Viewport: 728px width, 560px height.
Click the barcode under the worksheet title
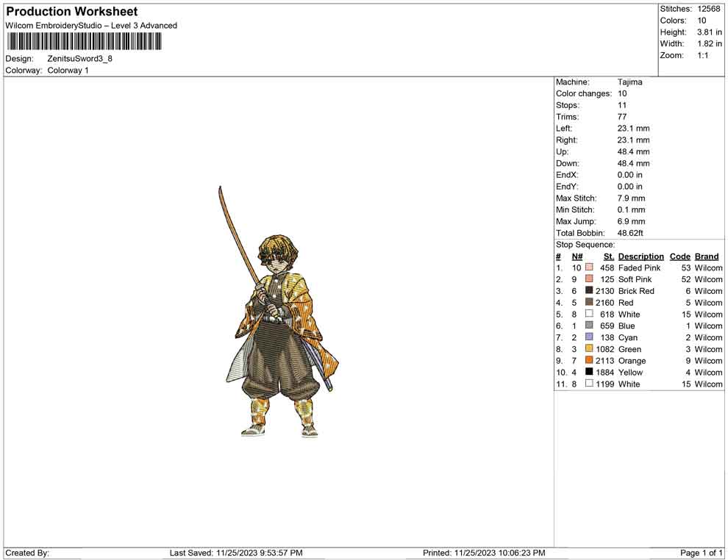coord(84,42)
